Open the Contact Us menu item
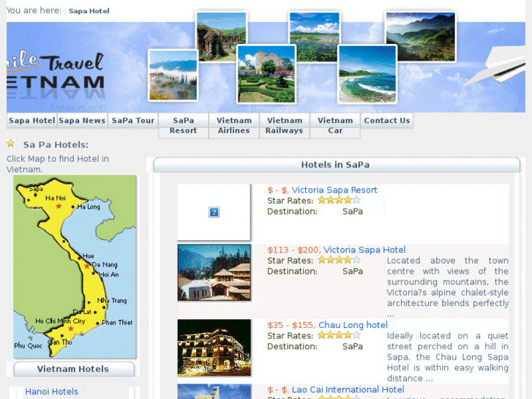This screenshot has height=399, width=532. 387,121
